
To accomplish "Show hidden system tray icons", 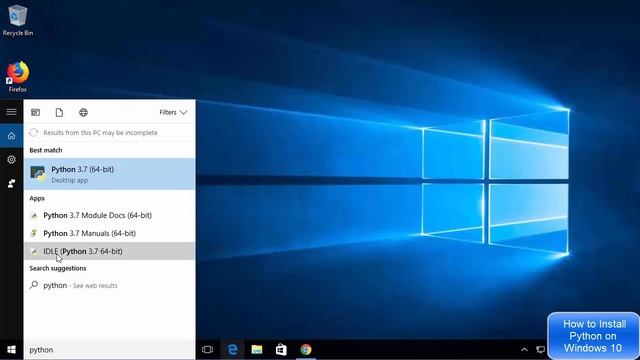I will (524, 350).
